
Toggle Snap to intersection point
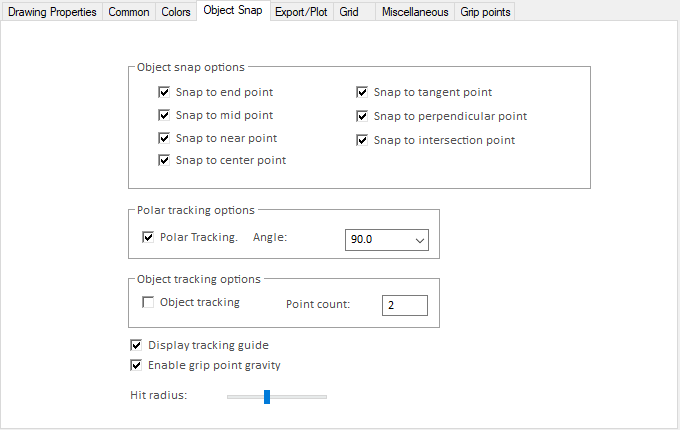pos(362,140)
